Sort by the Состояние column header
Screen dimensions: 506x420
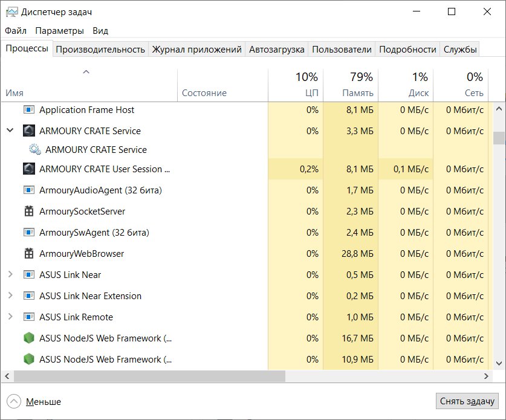click(222, 85)
